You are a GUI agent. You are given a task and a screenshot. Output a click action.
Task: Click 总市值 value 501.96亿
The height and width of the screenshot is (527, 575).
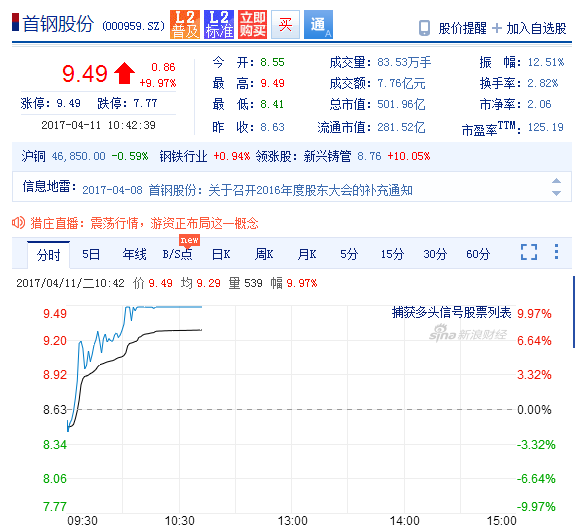point(402,105)
